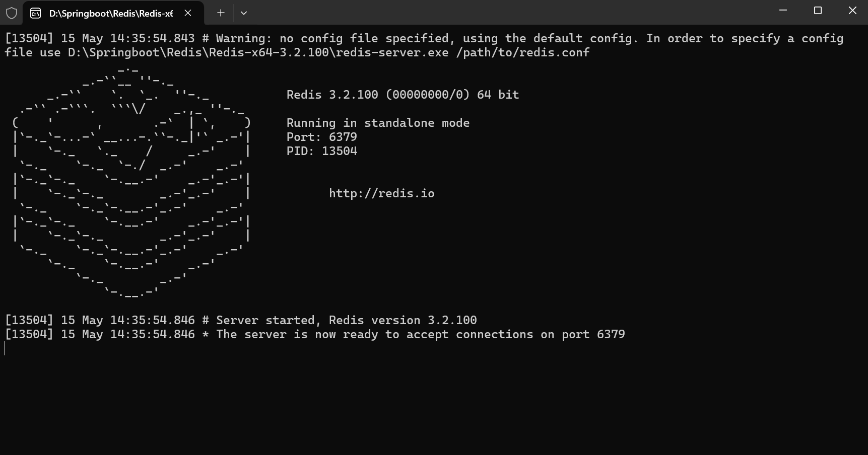Image resolution: width=868 pixels, height=455 pixels.
Task: Close the terminal window
Action: pyautogui.click(x=852, y=11)
